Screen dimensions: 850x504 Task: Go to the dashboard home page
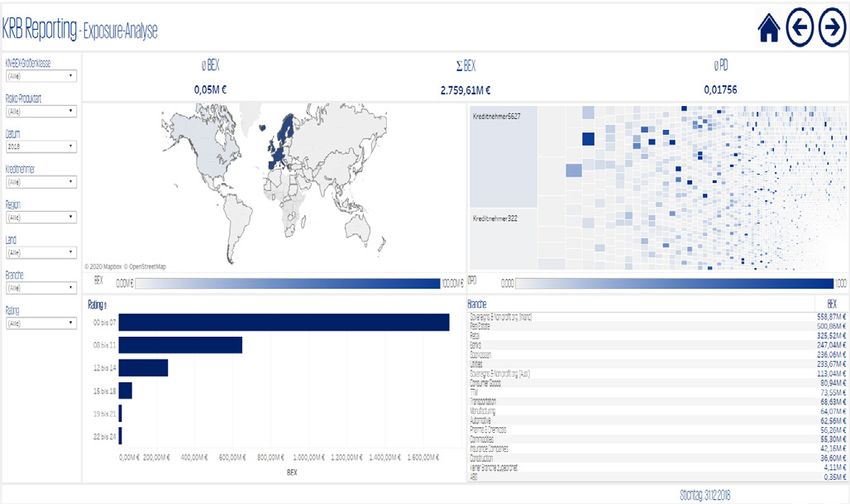(769, 28)
